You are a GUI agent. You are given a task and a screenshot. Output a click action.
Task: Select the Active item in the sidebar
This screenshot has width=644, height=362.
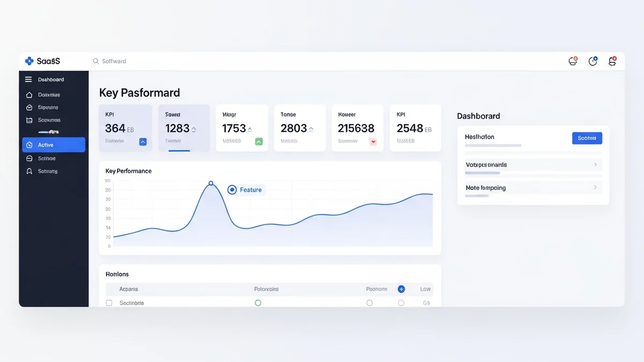(54, 145)
